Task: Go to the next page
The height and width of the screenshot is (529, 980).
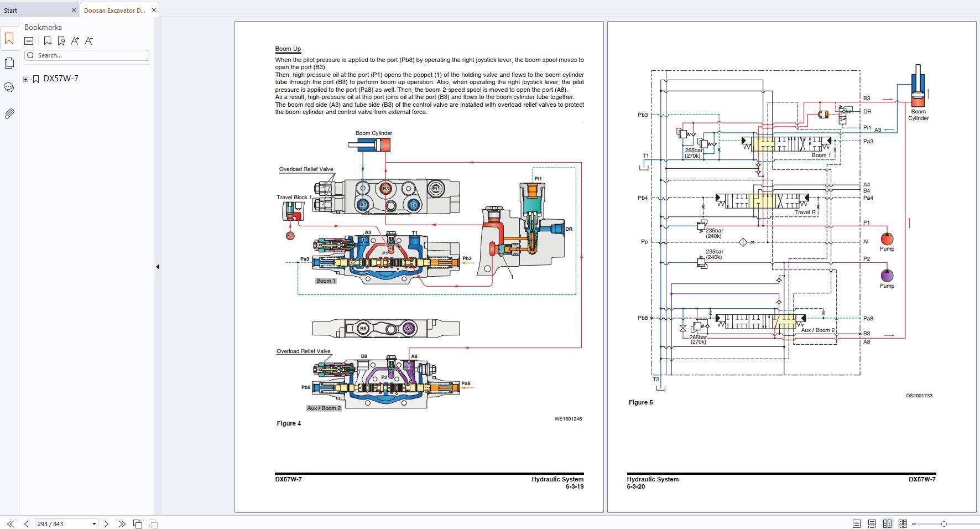Action: click(106, 523)
